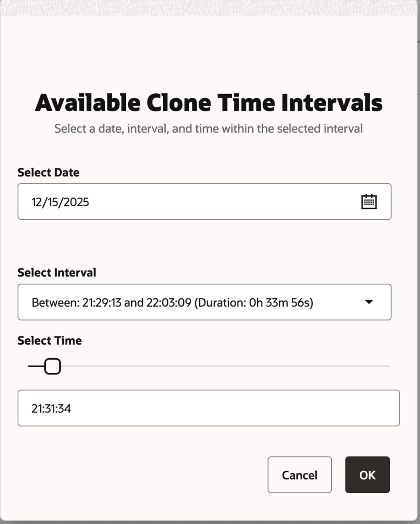Image resolution: width=420 pixels, height=524 pixels.
Task: Select the Select Time slider handle
Action: coord(52,366)
